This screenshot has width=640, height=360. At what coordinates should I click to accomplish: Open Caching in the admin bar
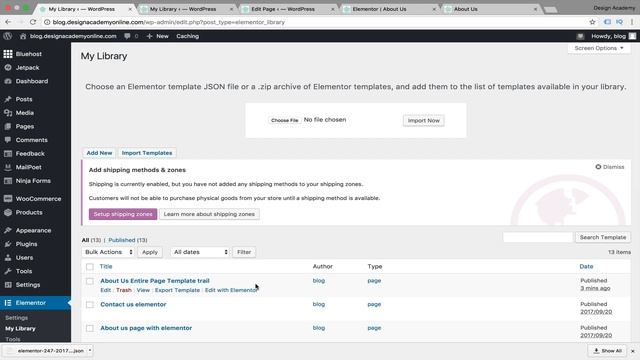click(x=187, y=36)
